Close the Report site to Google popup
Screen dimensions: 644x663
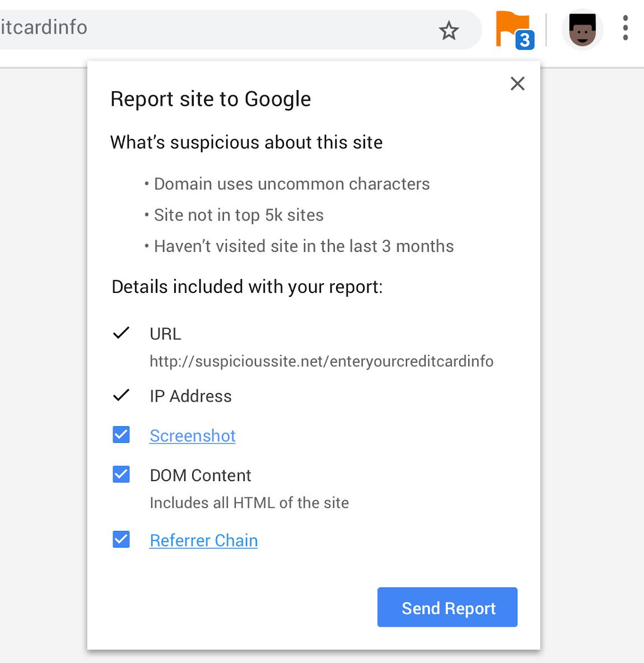517,83
